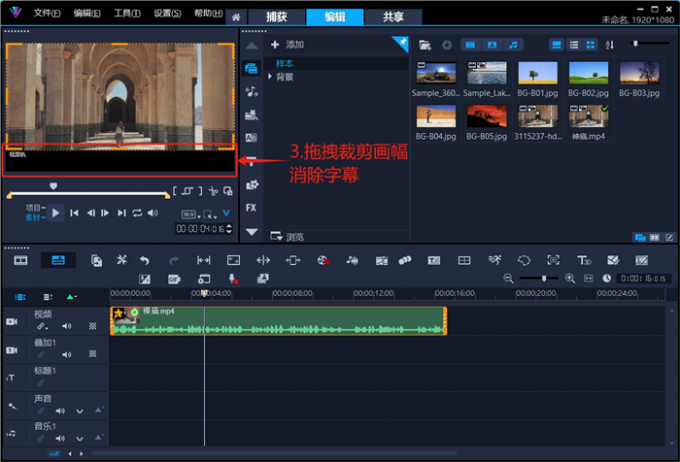Open the 文件 menu
Viewport: 680px width, 462px height.
click(x=47, y=13)
